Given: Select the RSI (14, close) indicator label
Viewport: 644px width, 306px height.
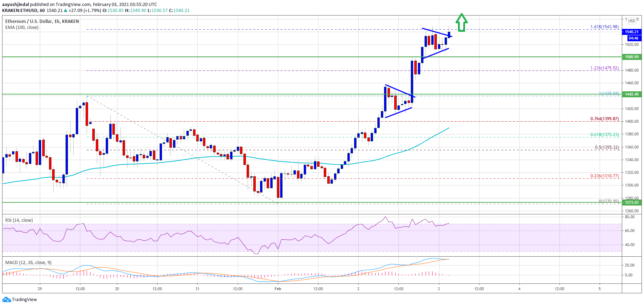Looking at the screenshot, I should tap(19, 220).
